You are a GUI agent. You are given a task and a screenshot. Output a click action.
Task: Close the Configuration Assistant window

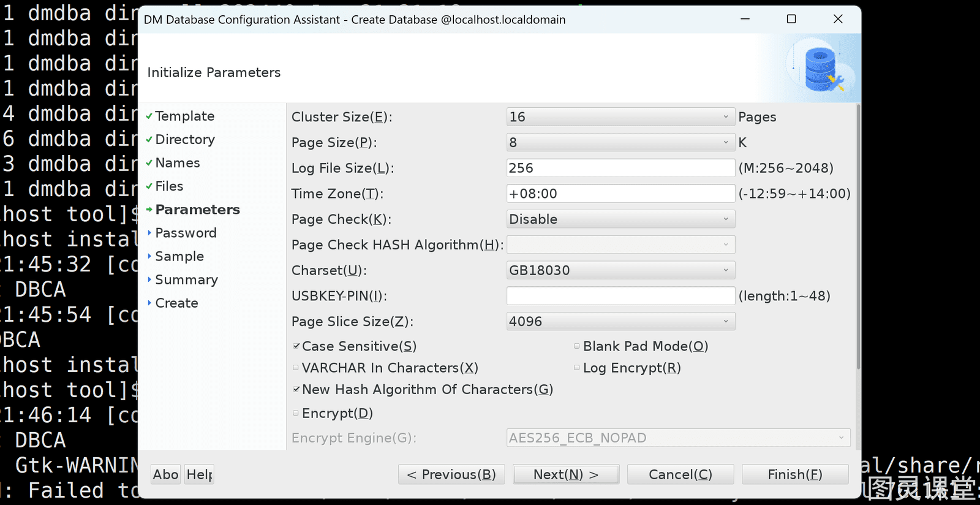click(x=838, y=19)
